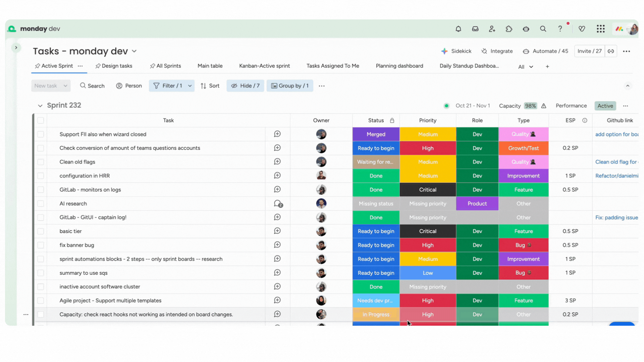Click Sort in the toolbar

click(210, 86)
